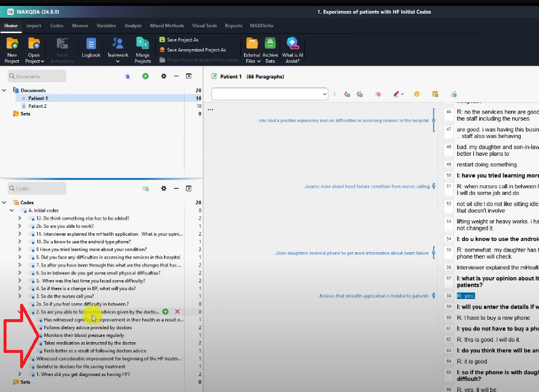539x392 pixels.
Task: Click the emoticode smiley icon
Action: [x=416, y=94]
